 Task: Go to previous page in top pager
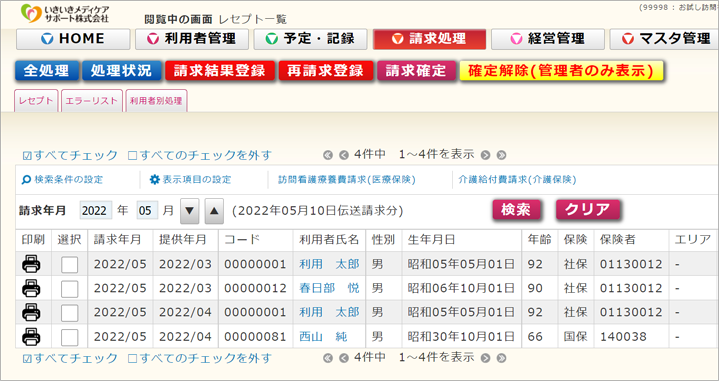click(x=343, y=155)
